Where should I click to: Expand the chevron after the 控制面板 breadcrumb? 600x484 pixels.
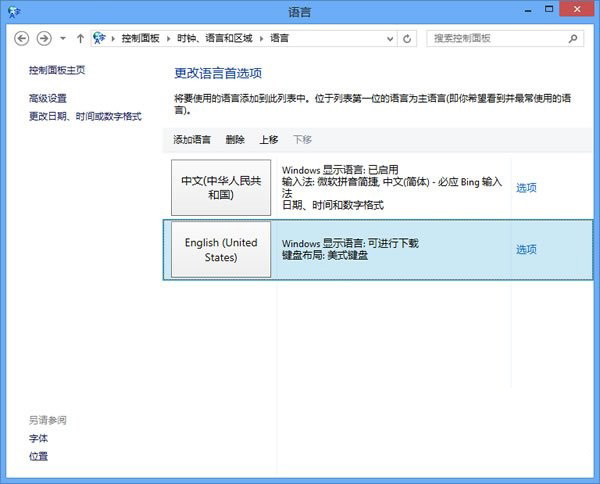point(168,38)
